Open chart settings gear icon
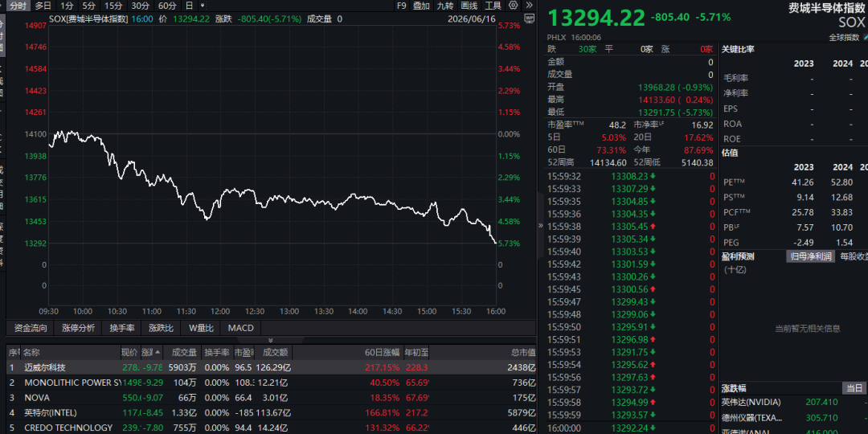This screenshot has width=868, height=434. click(x=513, y=6)
